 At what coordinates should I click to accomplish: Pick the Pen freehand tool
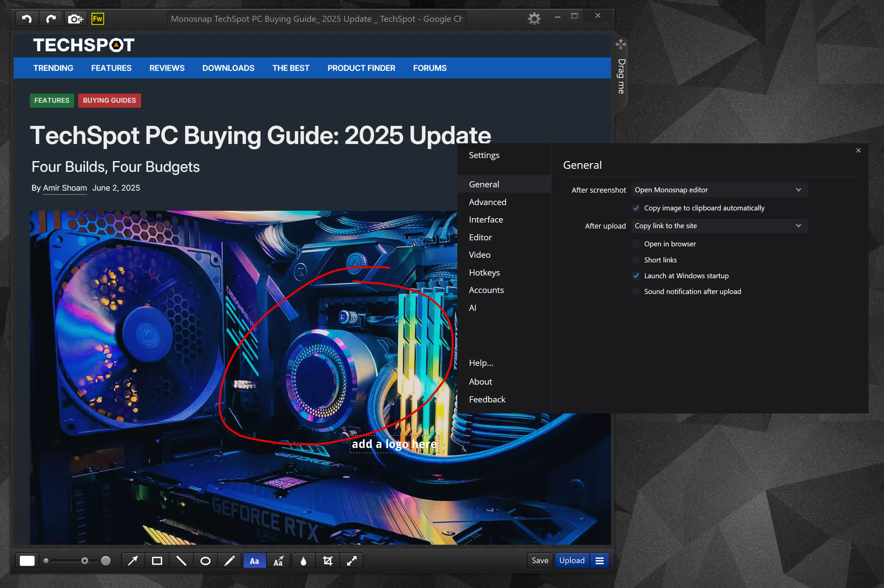(229, 560)
